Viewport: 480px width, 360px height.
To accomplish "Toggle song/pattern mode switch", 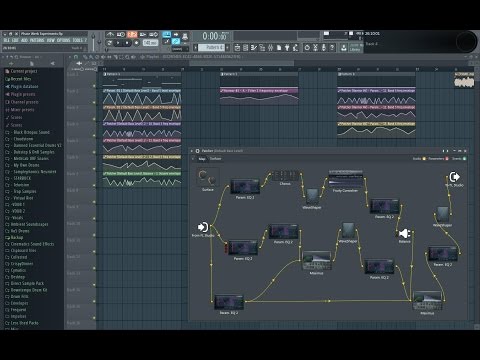I will coord(109,43).
